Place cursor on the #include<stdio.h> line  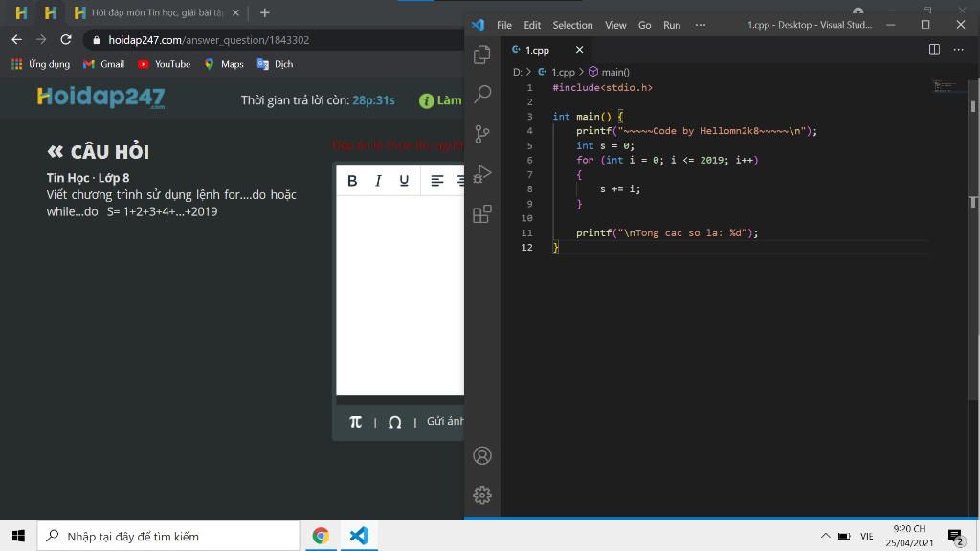(603, 87)
